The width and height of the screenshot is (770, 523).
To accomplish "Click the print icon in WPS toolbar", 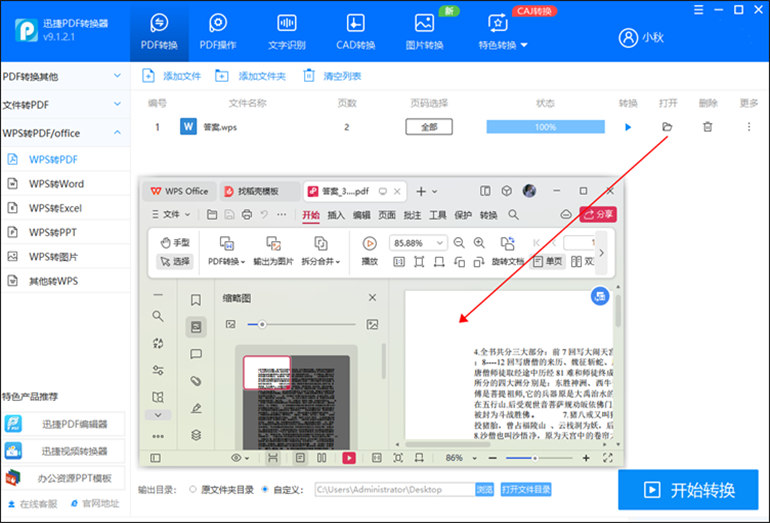I will click(x=247, y=215).
